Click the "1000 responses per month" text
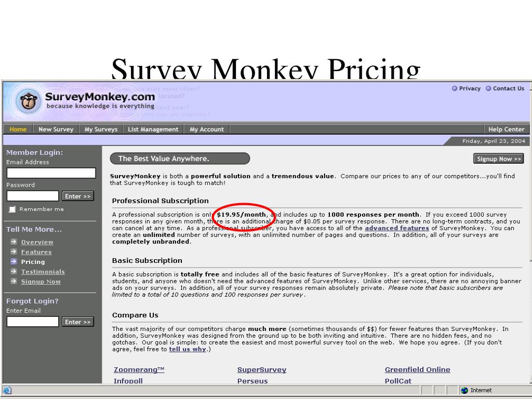The height and width of the screenshot is (399, 532). 373,215
